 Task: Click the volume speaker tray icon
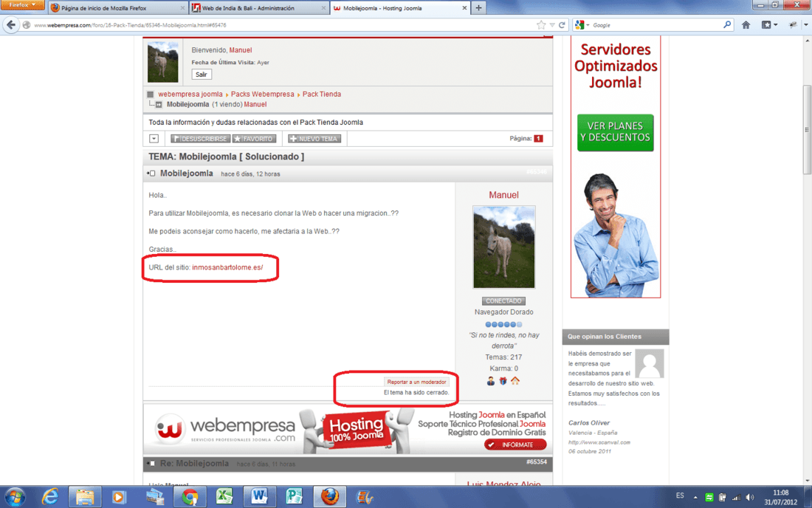tap(750, 498)
